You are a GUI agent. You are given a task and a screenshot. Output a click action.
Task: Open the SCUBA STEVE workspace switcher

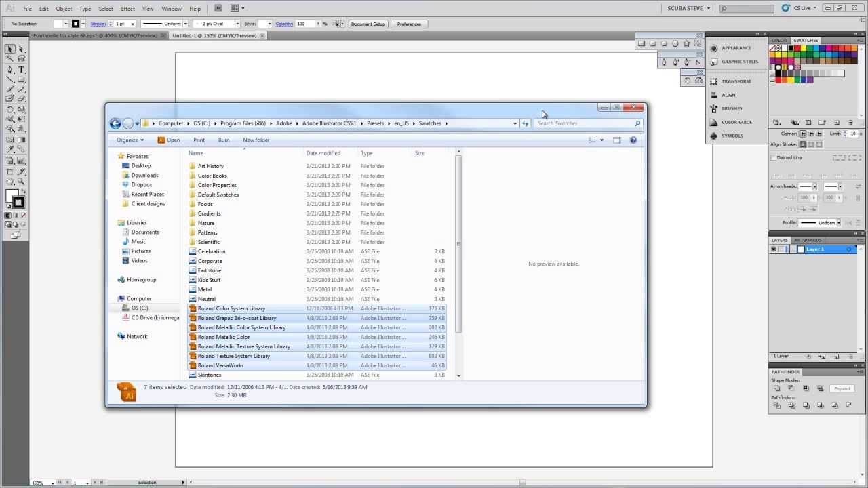point(688,8)
